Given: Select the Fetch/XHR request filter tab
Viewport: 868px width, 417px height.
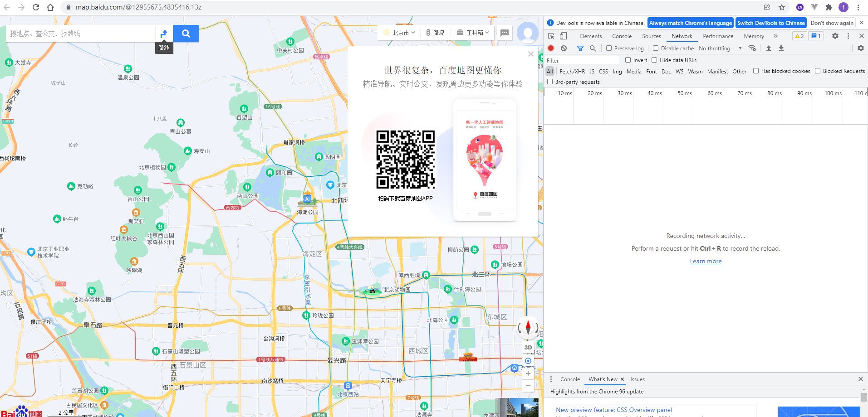Looking at the screenshot, I should 571,71.
